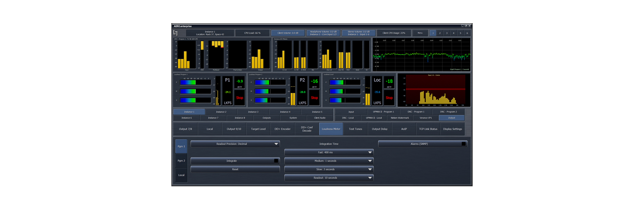Click the Stop button on the Loc loudness meter

point(389,98)
